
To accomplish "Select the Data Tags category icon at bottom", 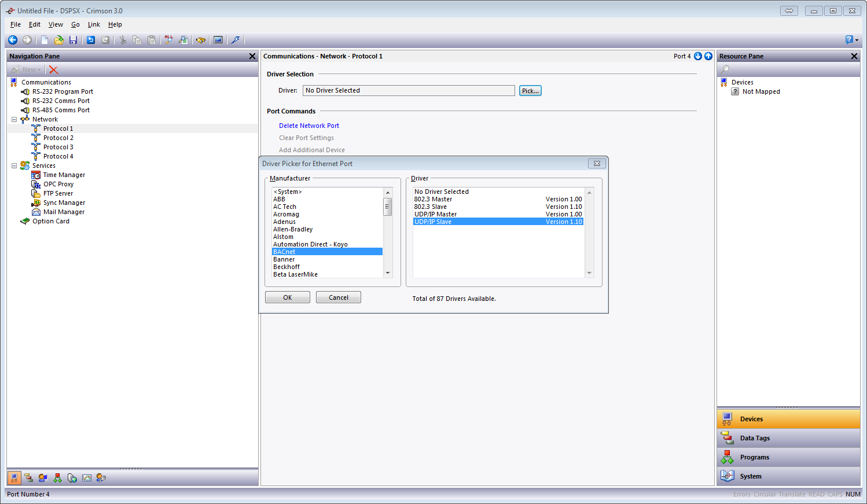I will 28,478.
